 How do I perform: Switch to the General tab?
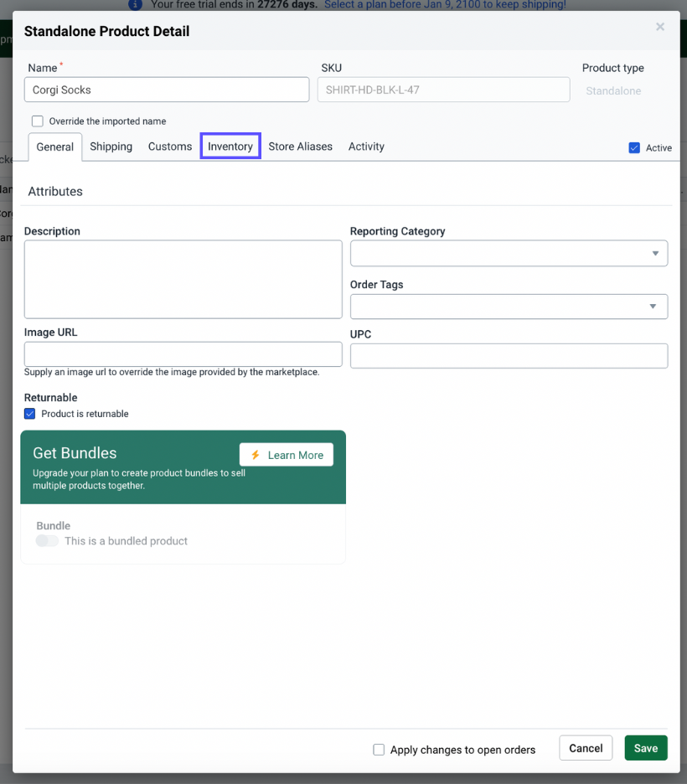(55, 147)
